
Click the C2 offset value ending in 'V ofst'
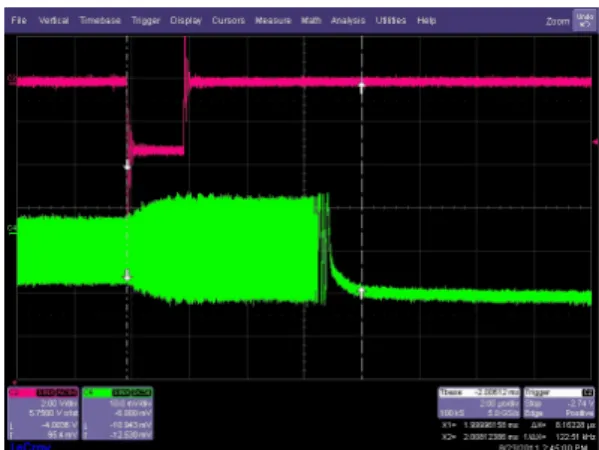pos(53,413)
